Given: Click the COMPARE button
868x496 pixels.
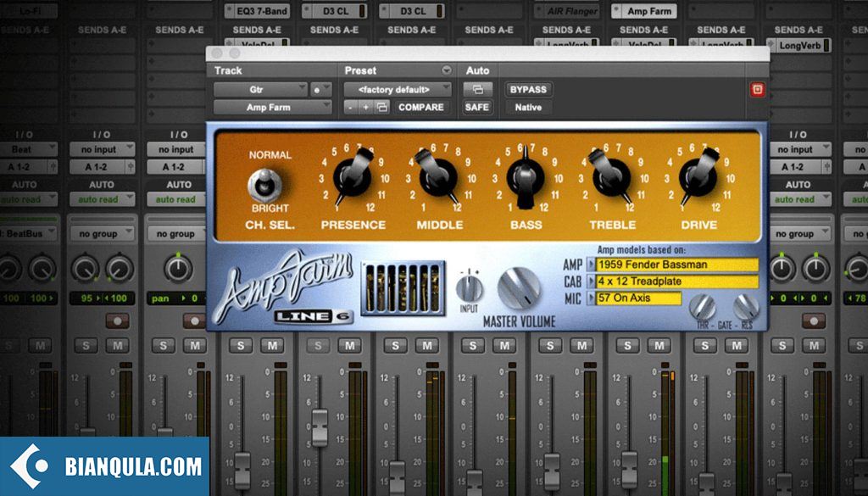Looking at the screenshot, I should point(420,108).
